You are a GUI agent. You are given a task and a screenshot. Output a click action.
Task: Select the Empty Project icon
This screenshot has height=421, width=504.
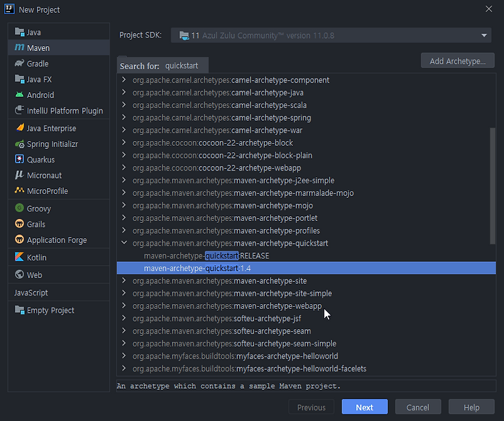point(19,310)
